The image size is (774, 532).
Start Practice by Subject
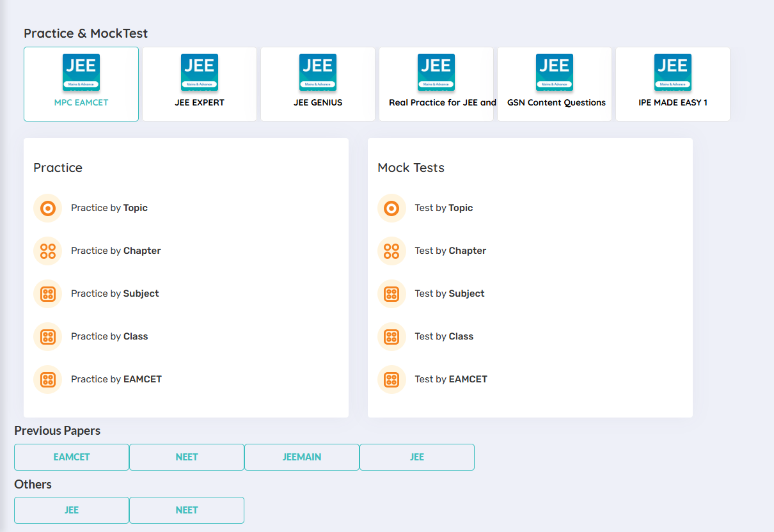click(115, 293)
